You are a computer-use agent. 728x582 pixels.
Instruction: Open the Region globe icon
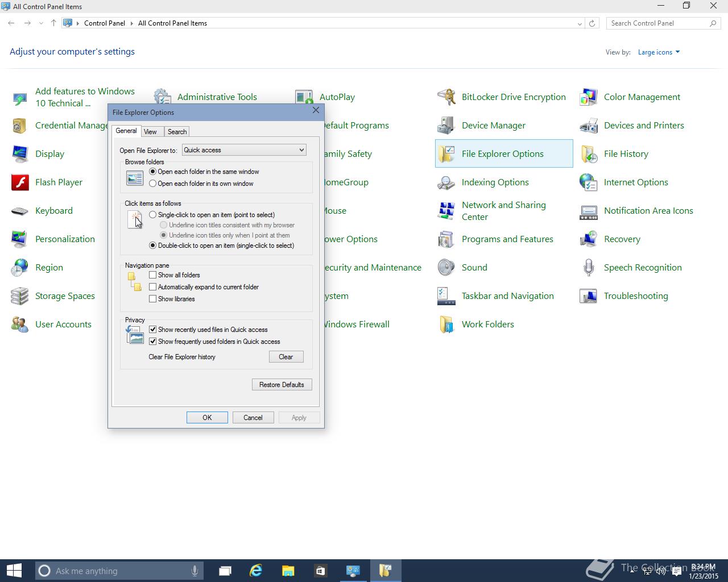pyautogui.click(x=19, y=267)
